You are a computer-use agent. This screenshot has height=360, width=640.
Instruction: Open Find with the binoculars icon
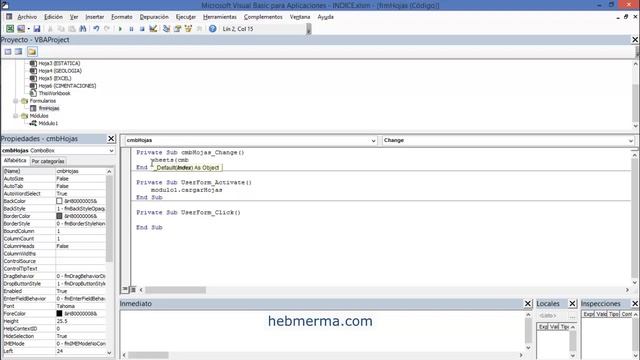pos(83,29)
